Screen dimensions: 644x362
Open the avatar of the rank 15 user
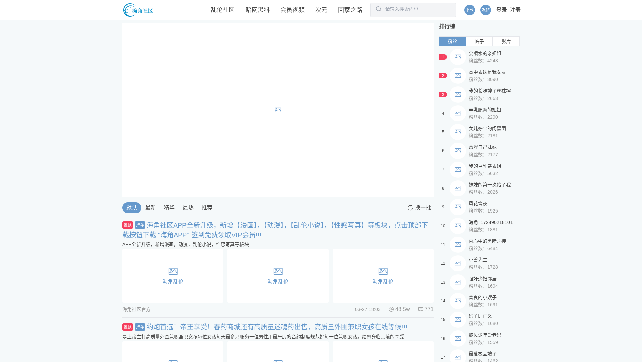click(458, 320)
